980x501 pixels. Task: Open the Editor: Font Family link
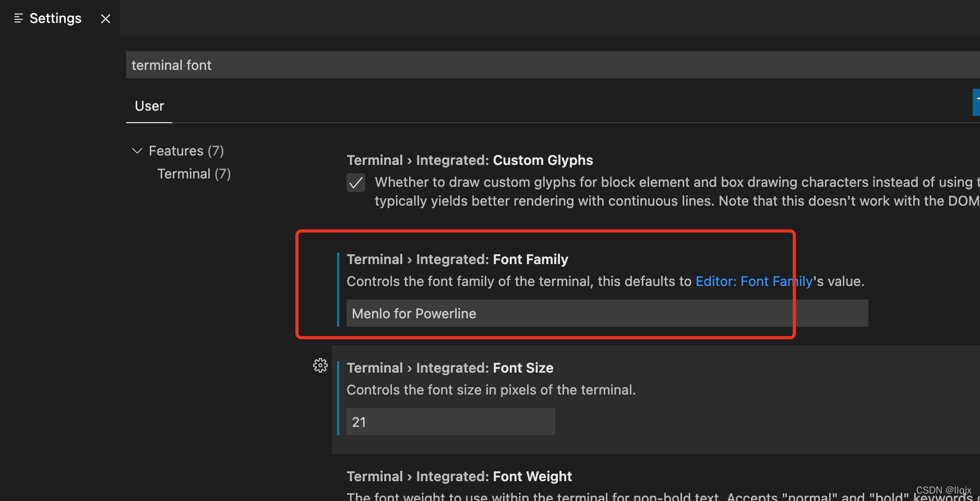(754, 281)
